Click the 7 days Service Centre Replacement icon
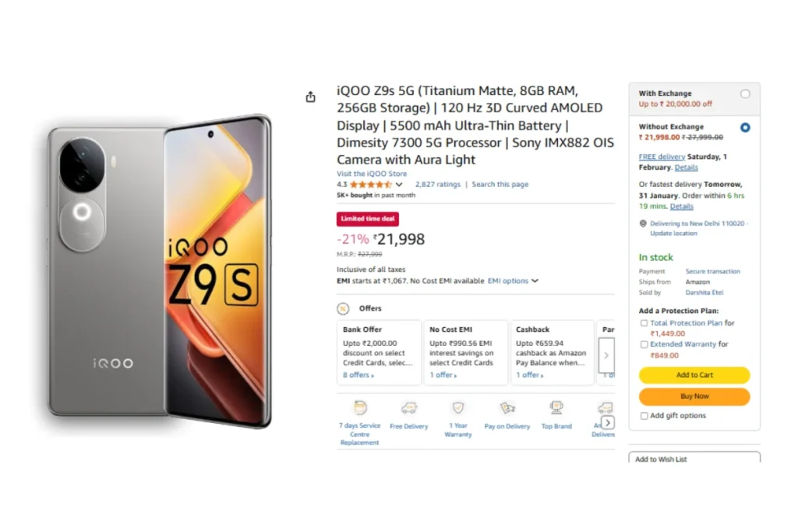798x532 pixels. click(x=360, y=408)
